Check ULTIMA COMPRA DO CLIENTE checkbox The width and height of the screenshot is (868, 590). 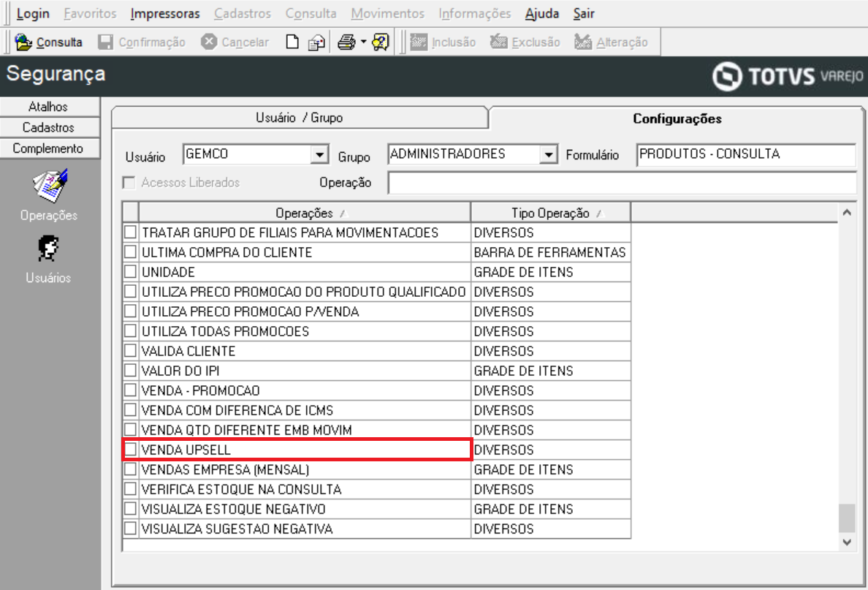pyautogui.click(x=130, y=252)
